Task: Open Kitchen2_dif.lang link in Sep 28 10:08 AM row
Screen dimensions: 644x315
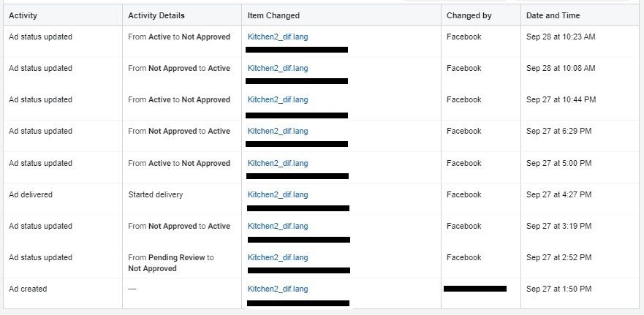Action: (278, 68)
